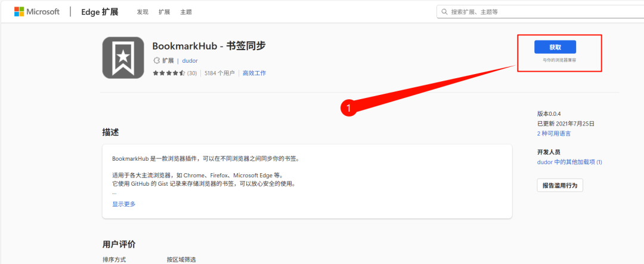This screenshot has width=644, height=264.
Task: Open the (30) ratings count
Action: point(192,73)
